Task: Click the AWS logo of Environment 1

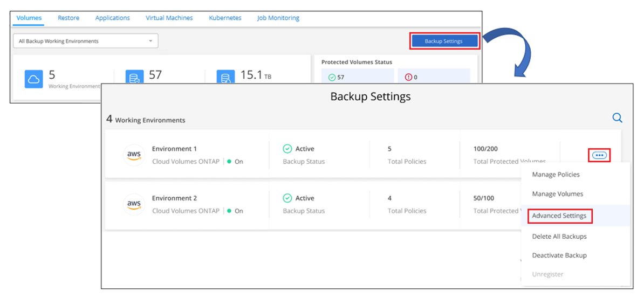Action: click(134, 155)
